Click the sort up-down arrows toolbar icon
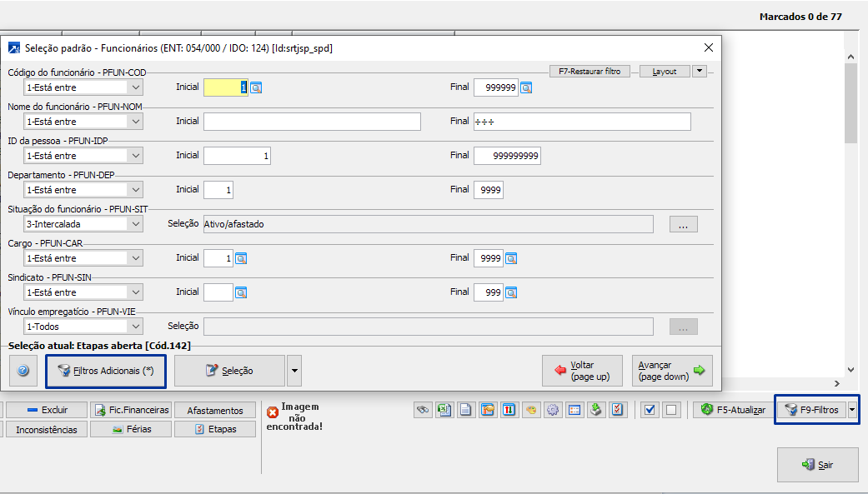The height and width of the screenshot is (494, 868). tap(509, 410)
